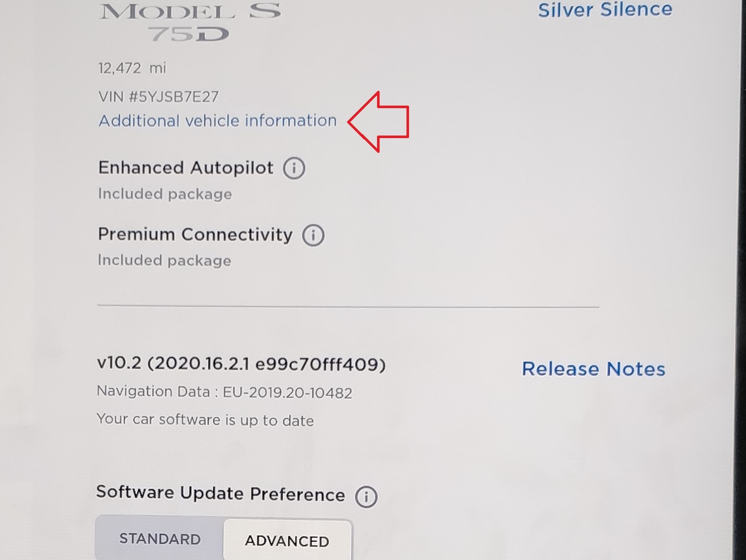Tap the Silver Silence car name
Viewport: 746px width, 560px height.
[x=605, y=10]
